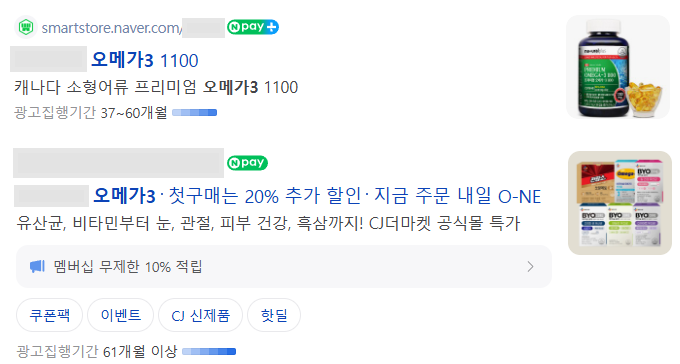Click the 61개월 이상 ad period bar
The width and height of the screenshot is (680, 364).
coord(209,351)
